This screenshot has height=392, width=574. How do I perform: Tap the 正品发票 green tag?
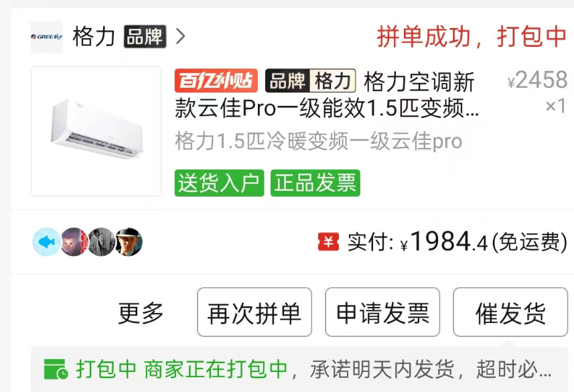pyautogui.click(x=315, y=183)
